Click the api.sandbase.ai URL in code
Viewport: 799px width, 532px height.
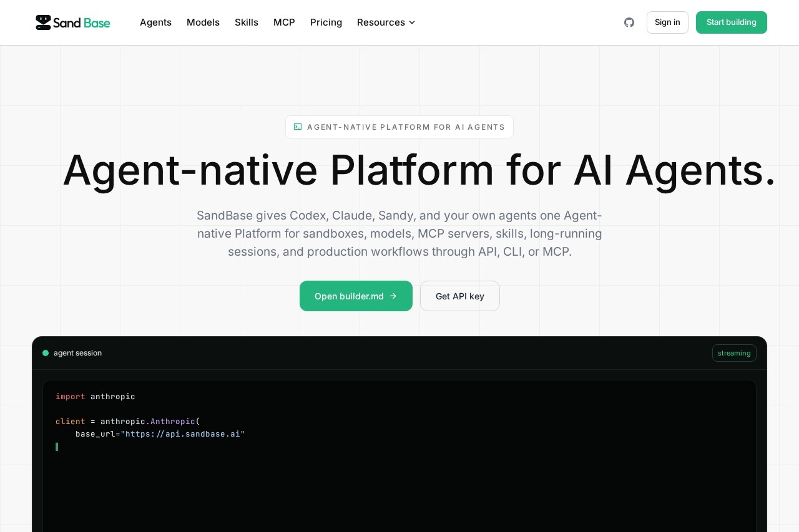(182, 434)
